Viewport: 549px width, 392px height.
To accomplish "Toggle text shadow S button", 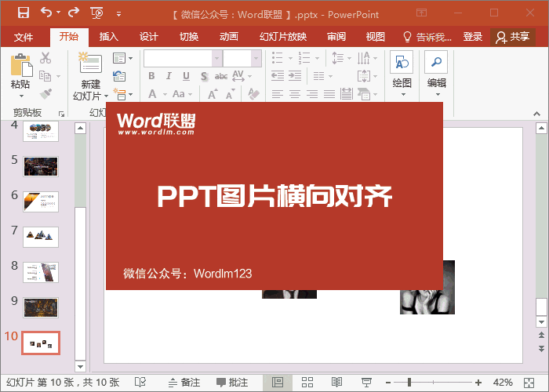I will 204,76.
